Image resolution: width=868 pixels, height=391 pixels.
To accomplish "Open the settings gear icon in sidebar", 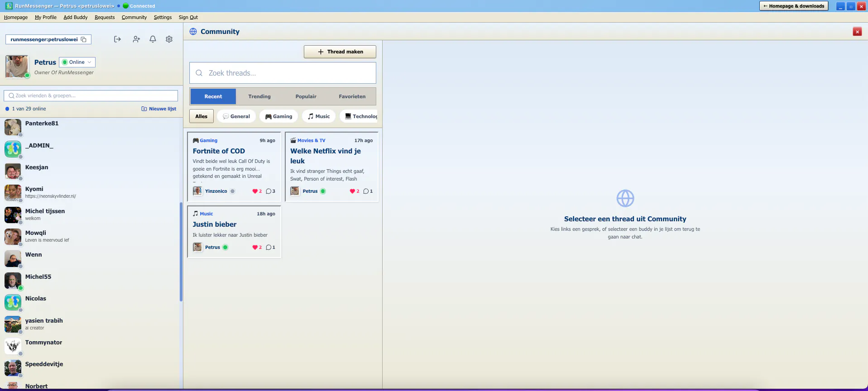I will click(x=169, y=39).
